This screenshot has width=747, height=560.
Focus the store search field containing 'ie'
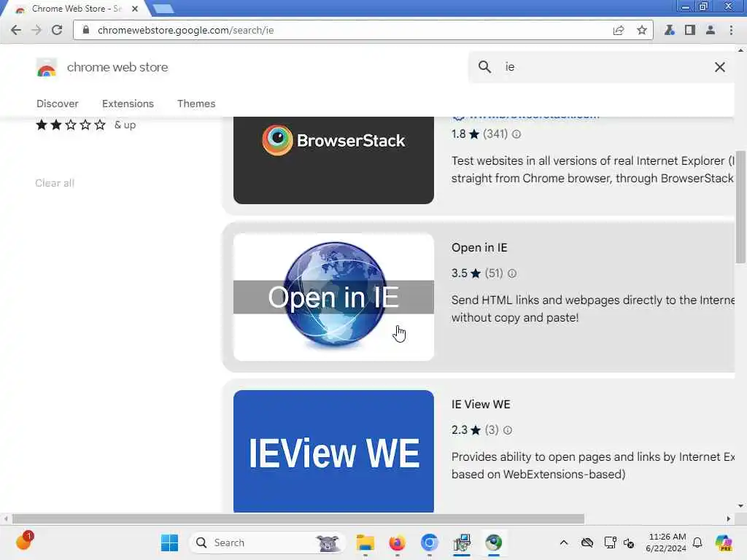603,66
